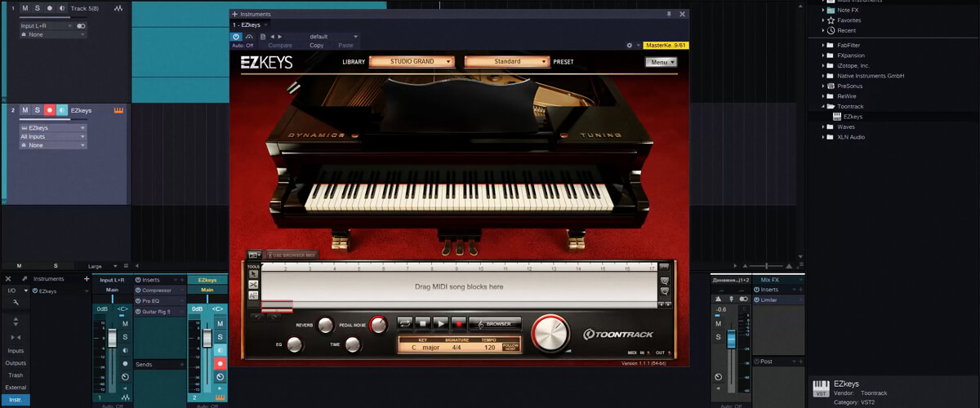Open the preset file page icon
This screenshot has width=980, height=408.
coord(263,37)
